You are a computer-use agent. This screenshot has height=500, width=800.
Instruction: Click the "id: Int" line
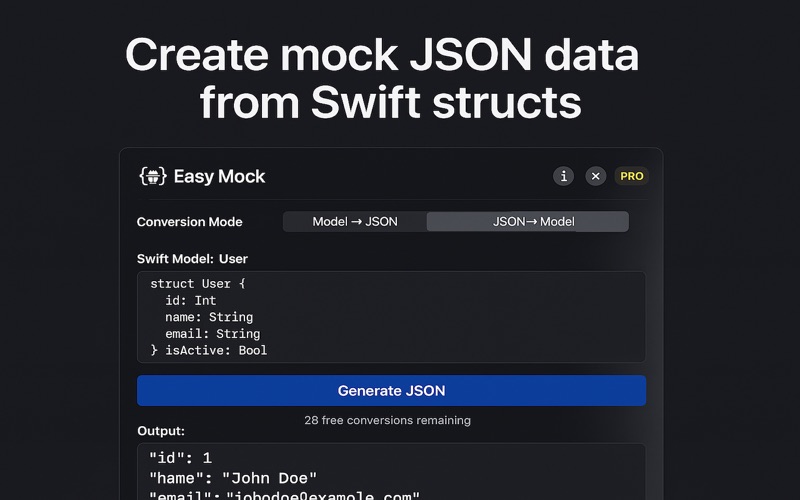coord(190,301)
